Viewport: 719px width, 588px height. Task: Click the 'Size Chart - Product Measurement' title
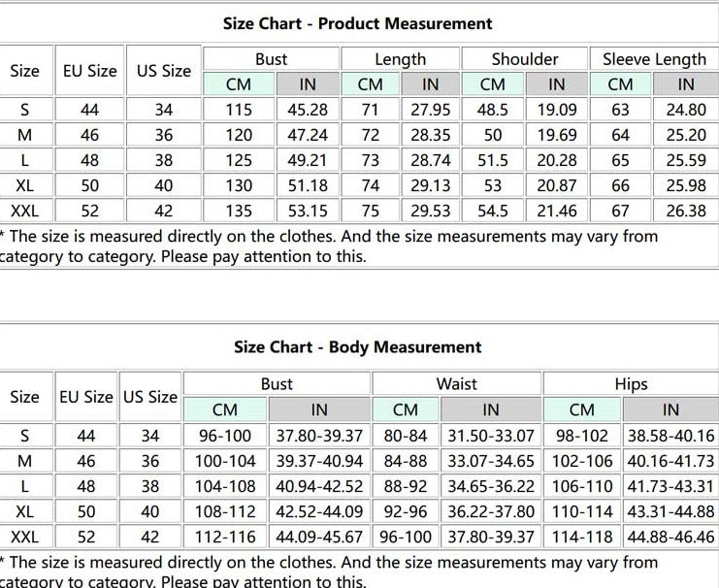click(x=357, y=23)
